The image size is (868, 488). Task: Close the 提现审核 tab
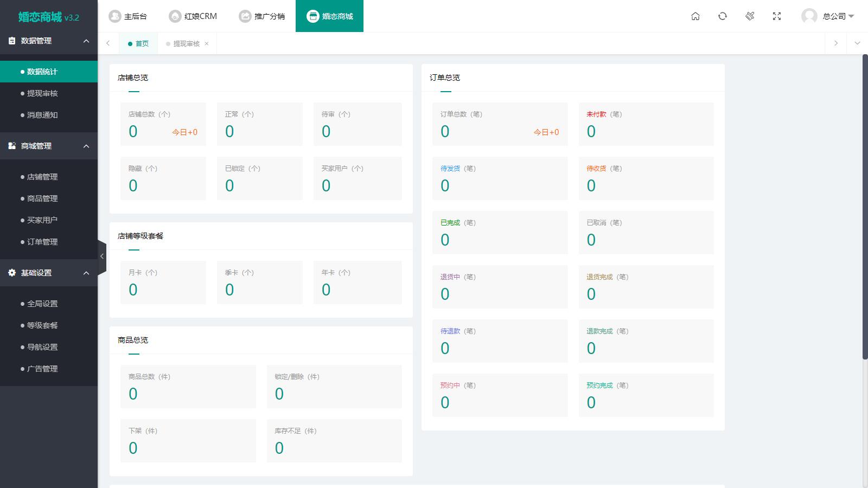[x=207, y=44]
